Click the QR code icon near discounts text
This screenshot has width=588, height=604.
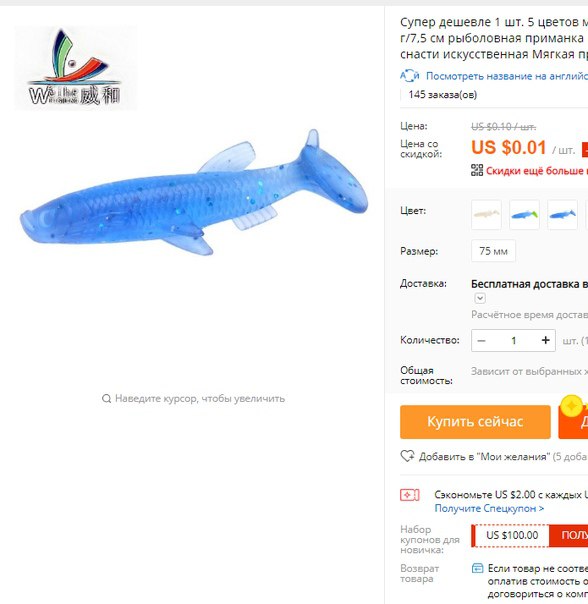pyautogui.click(x=477, y=170)
